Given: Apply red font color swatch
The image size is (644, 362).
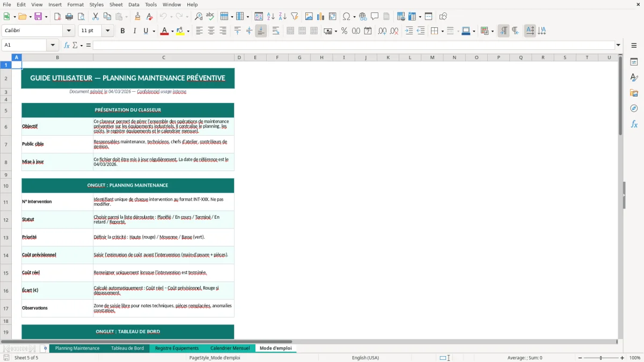Looking at the screenshot, I should click(164, 31).
